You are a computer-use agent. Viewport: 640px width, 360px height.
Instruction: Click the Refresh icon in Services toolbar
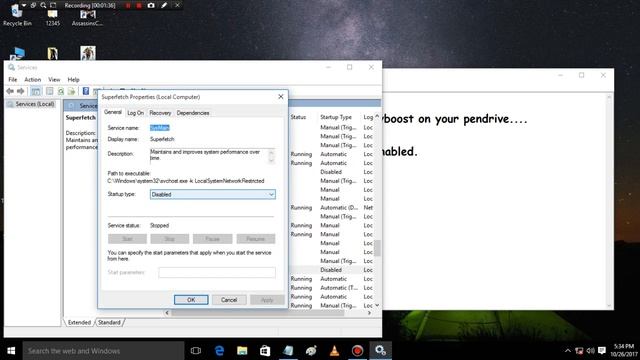pyautogui.click(x=60, y=91)
